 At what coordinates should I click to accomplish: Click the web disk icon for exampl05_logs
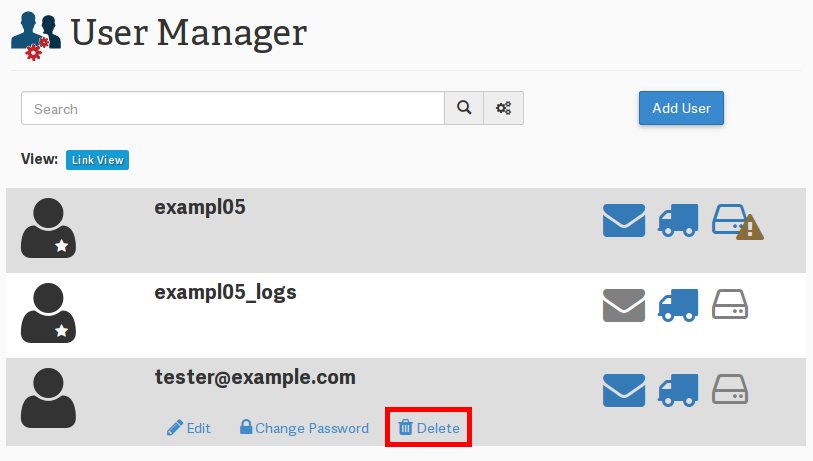[730, 304]
